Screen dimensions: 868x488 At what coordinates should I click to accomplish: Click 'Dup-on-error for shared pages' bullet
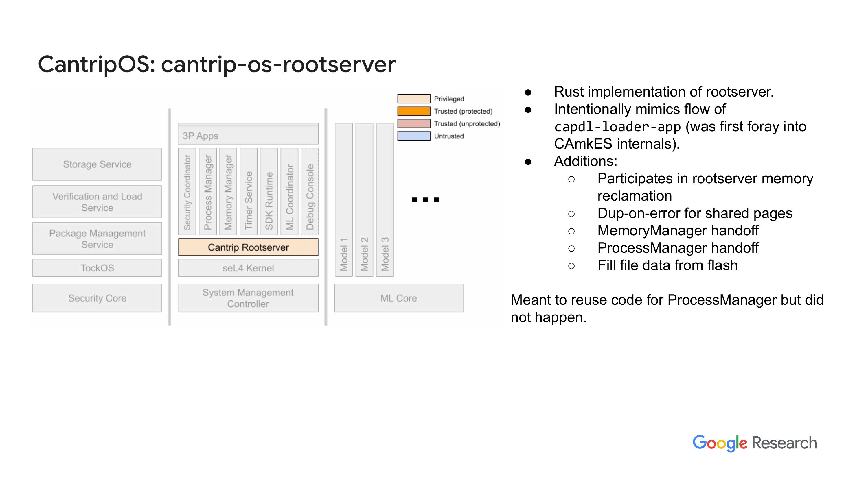(x=695, y=214)
